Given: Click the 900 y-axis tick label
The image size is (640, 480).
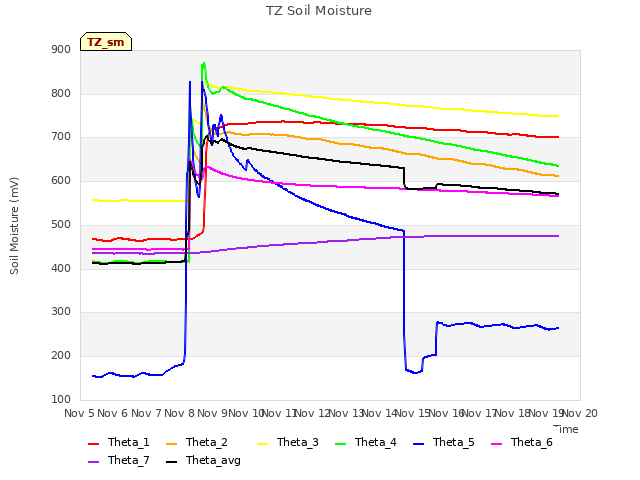Looking at the screenshot, I should click(x=61, y=50).
